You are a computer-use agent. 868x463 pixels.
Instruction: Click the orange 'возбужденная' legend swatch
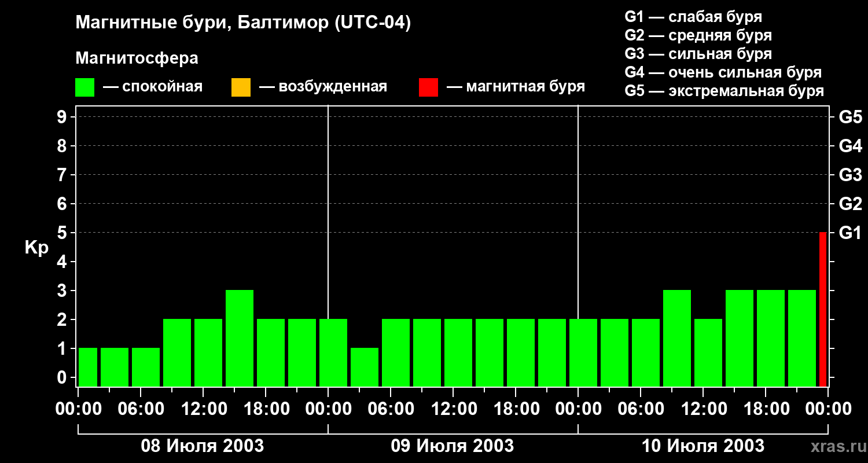pos(241,87)
